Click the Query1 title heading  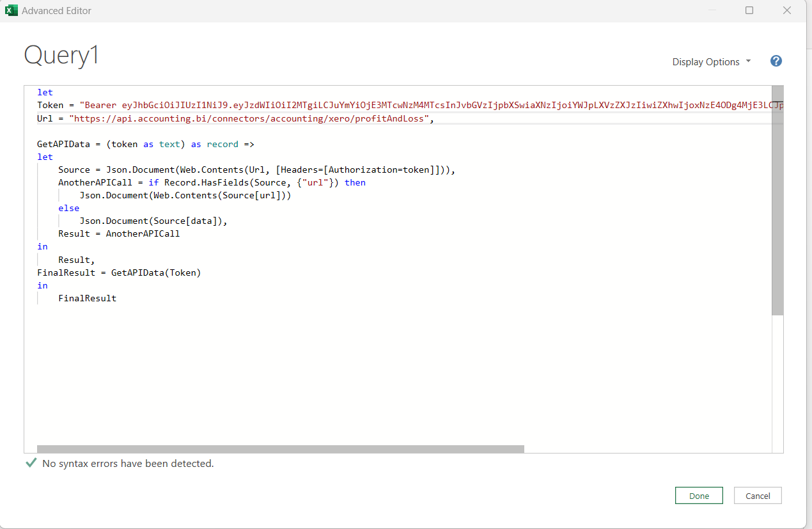(x=62, y=56)
